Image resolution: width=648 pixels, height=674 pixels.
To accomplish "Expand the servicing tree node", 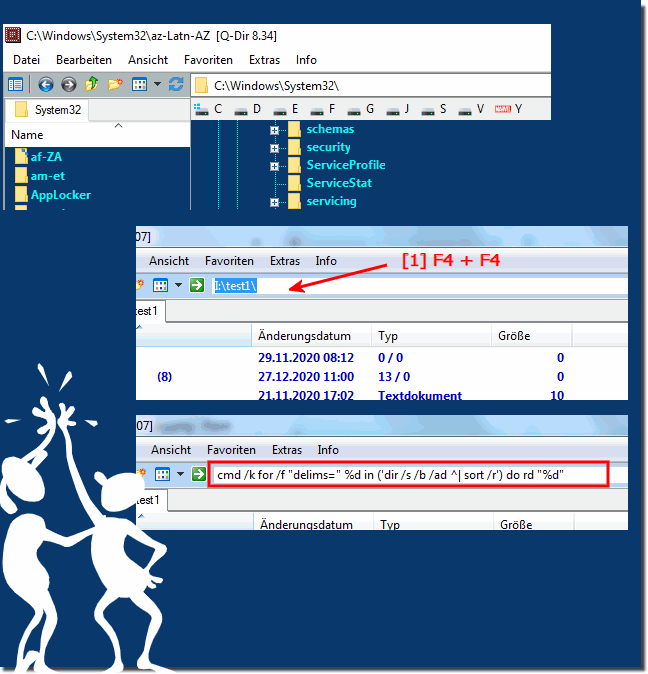I will (274, 202).
